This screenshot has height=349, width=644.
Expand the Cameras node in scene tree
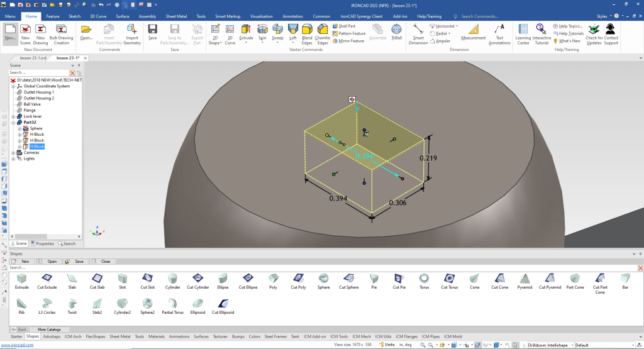(x=13, y=153)
